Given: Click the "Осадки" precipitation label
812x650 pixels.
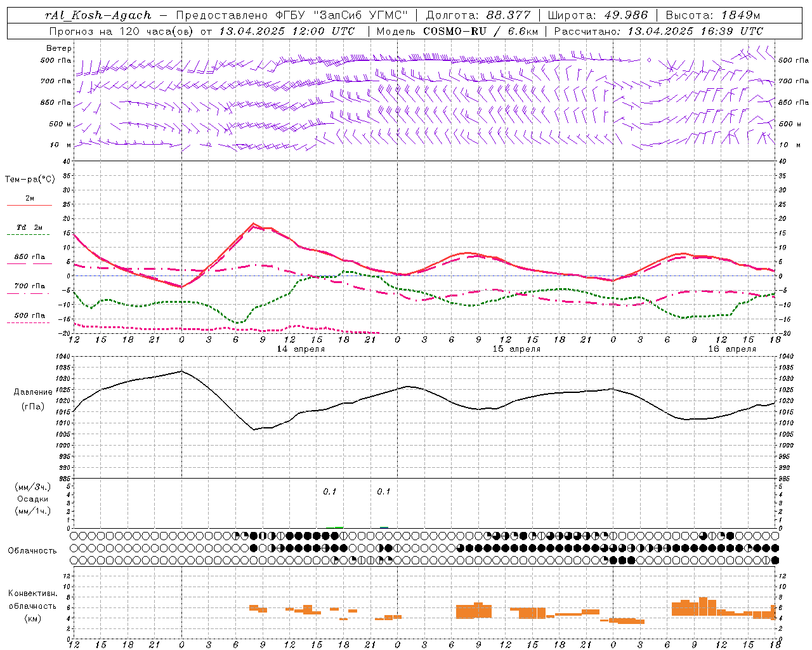Looking at the screenshot, I should coord(33,499).
